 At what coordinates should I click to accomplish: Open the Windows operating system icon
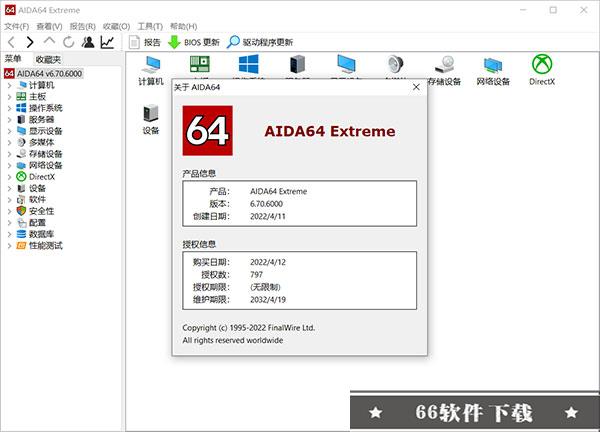249,64
